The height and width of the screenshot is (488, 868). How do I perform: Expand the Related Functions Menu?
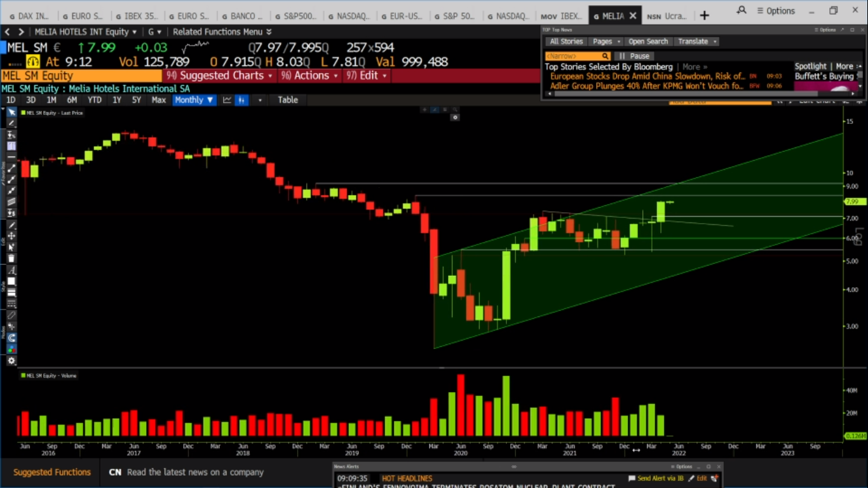click(222, 32)
